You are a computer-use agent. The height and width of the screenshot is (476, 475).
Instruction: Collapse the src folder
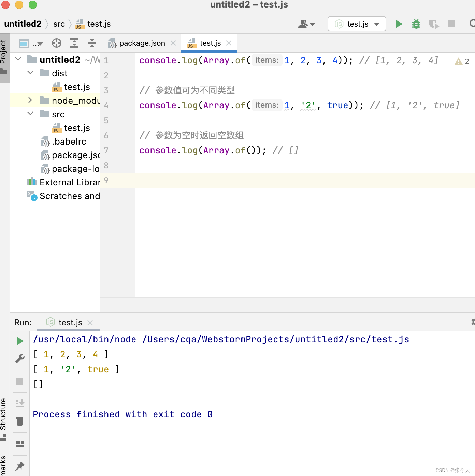point(30,114)
